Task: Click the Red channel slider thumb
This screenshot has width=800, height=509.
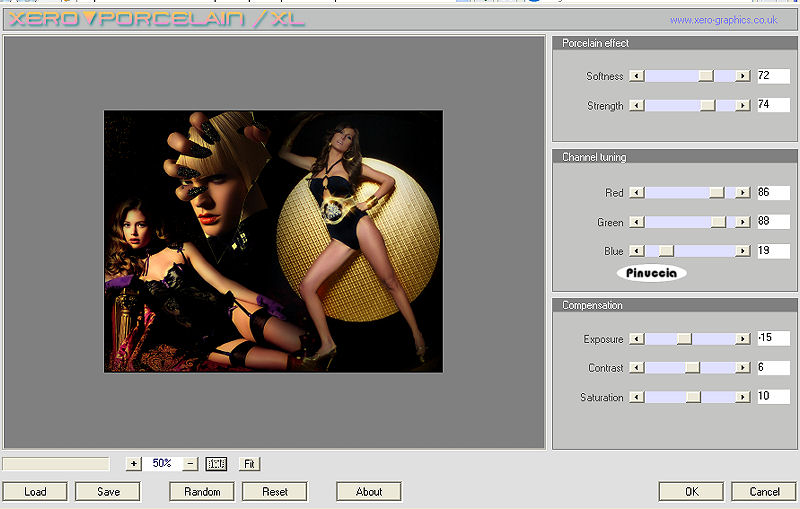Action: pos(716,192)
